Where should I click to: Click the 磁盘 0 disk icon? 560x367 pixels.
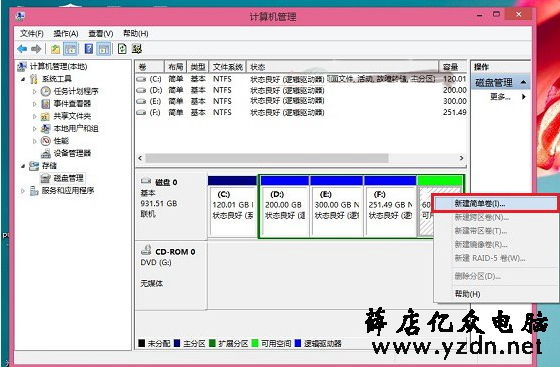[146, 181]
